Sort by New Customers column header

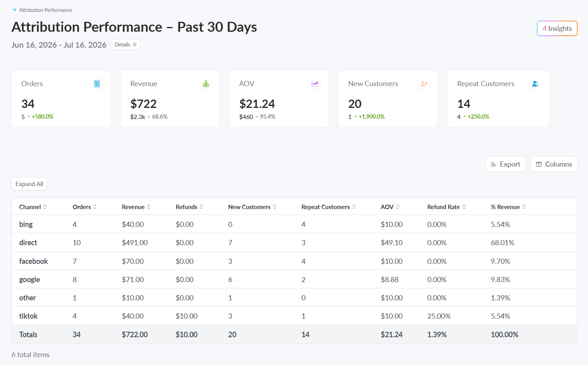pyautogui.click(x=252, y=207)
